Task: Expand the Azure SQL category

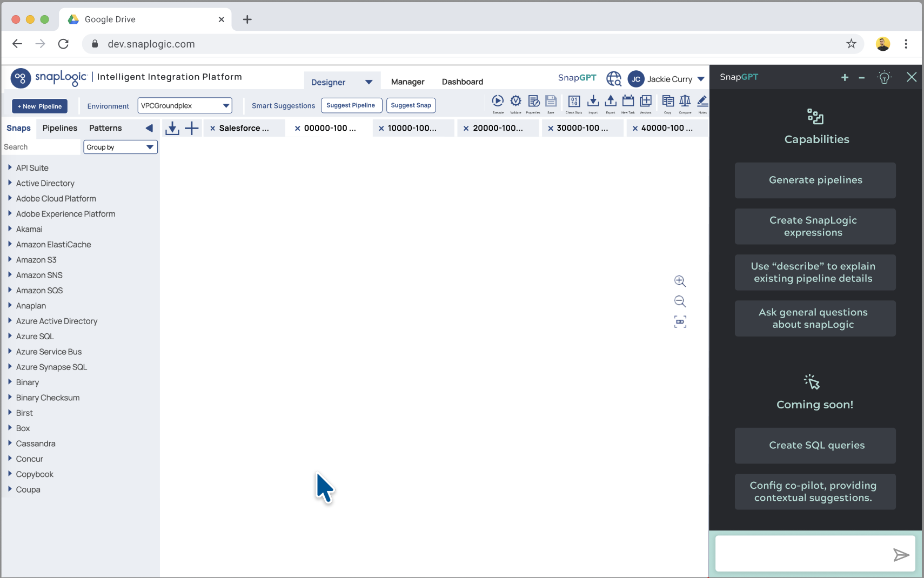Action: coord(10,336)
